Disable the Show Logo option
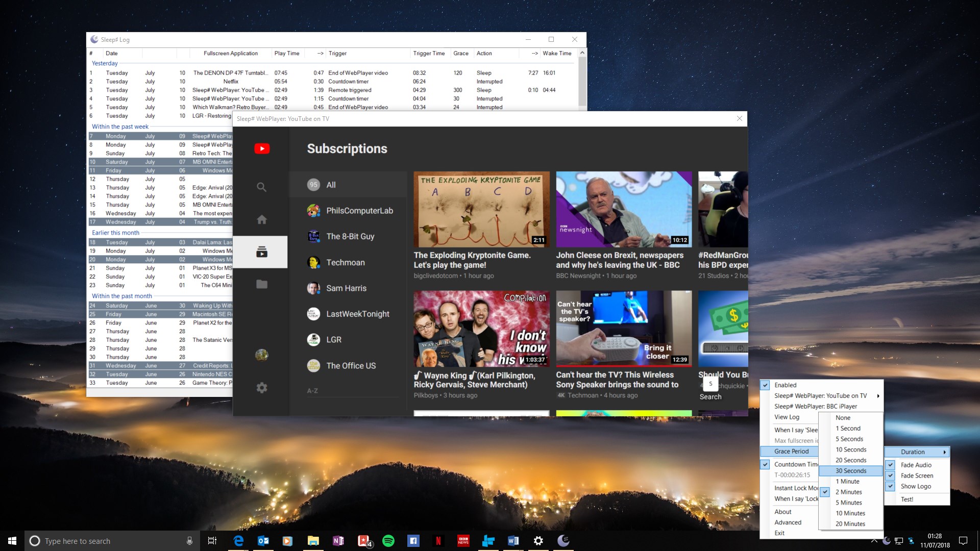The image size is (980, 551). click(916, 486)
